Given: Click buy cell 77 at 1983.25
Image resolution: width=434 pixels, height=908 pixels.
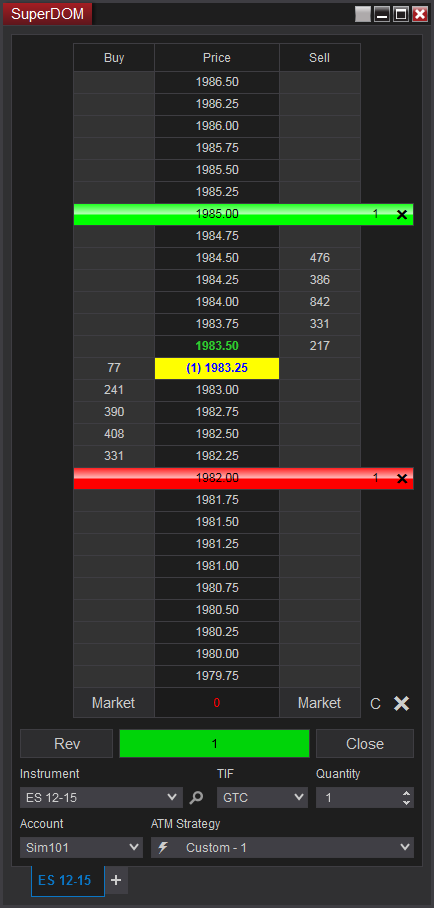Looking at the screenshot, I should tap(114, 368).
